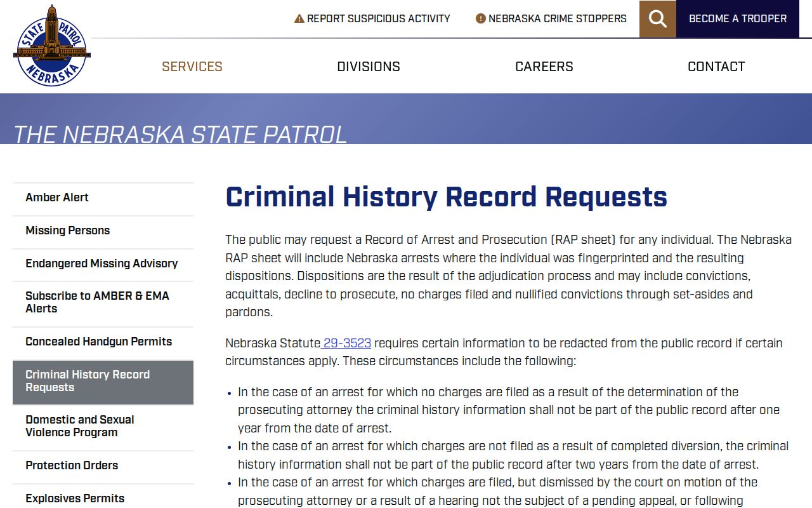The width and height of the screenshot is (812, 508).
Task: Click the Report Suspicious Activity warning icon
Action: pyautogui.click(x=299, y=19)
